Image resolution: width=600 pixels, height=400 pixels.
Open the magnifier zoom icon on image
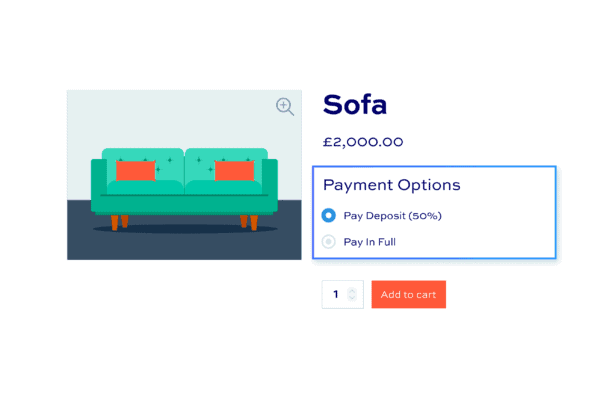[285, 107]
